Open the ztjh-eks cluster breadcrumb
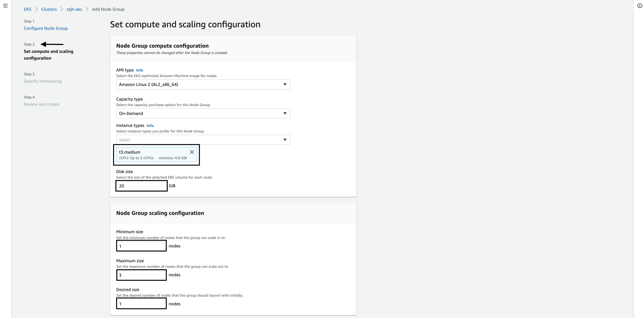This screenshot has height=318, width=644. (x=74, y=9)
